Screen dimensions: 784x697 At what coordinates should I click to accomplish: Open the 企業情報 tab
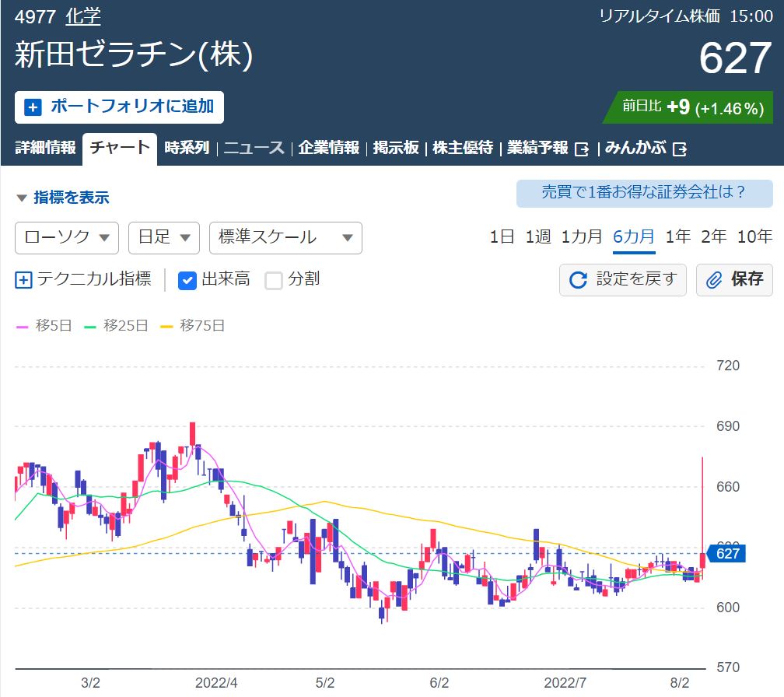[x=329, y=148]
